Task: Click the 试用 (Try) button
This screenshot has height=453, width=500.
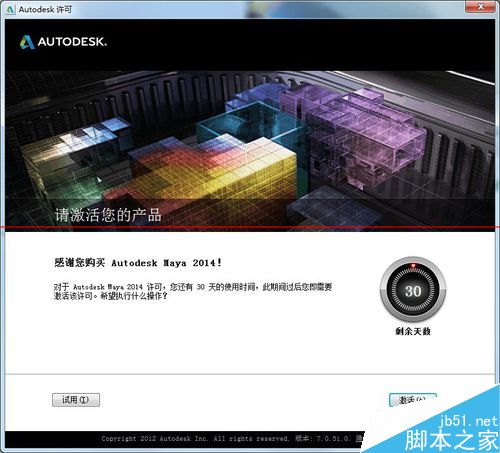Action: [76, 400]
